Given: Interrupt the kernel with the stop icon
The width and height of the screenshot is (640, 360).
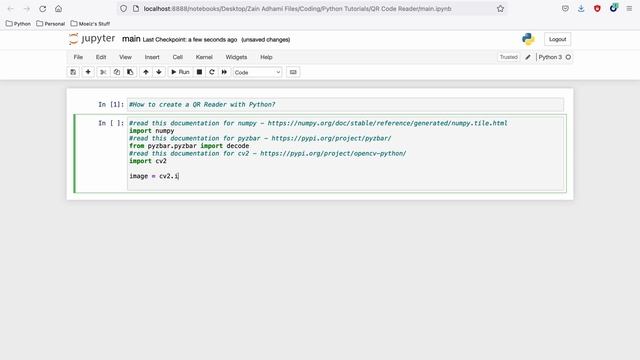Looking at the screenshot, I should 199,72.
